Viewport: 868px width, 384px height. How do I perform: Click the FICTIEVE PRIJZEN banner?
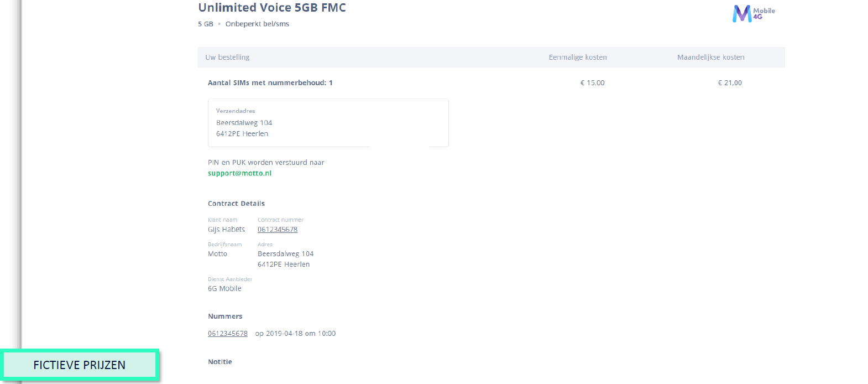click(x=80, y=365)
